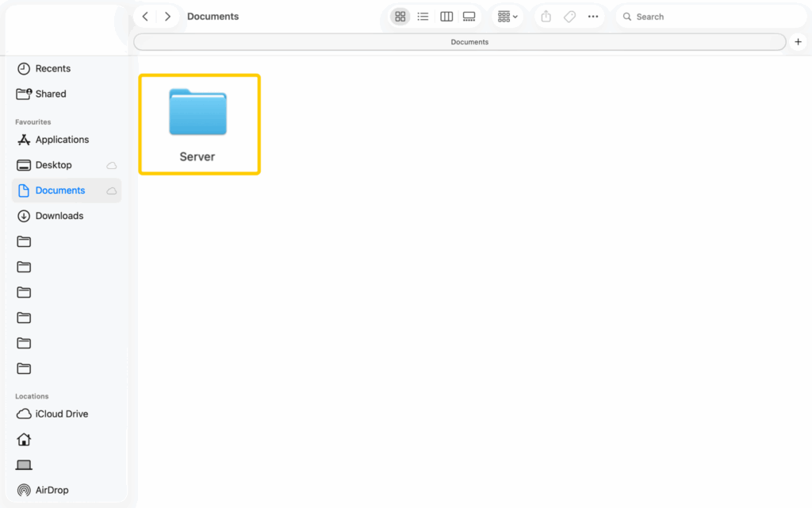Click the Tags toolbar icon
The height and width of the screenshot is (508, 812).
point(569,17)
